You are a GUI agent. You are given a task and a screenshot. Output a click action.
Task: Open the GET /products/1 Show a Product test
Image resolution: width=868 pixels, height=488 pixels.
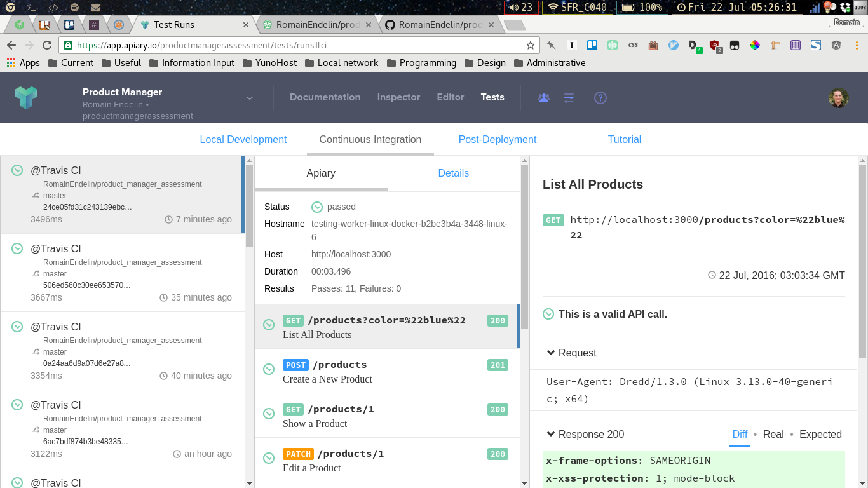click(386, 416)
